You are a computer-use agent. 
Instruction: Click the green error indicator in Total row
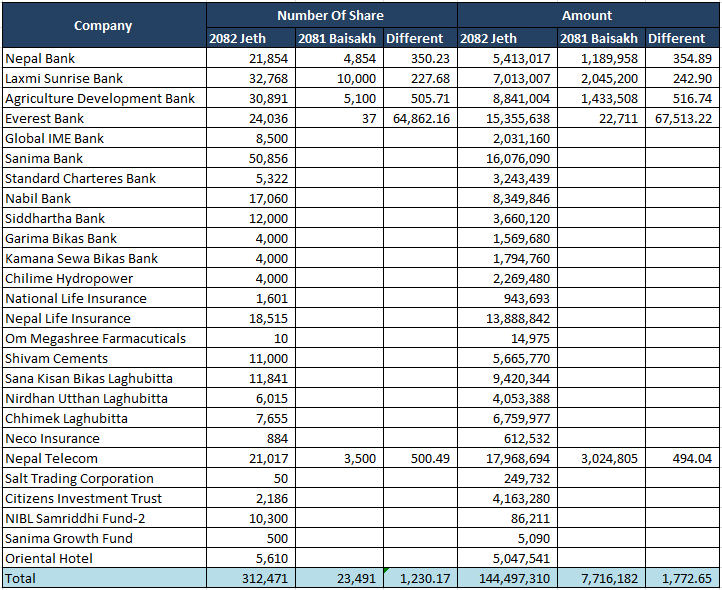point(386,572)
